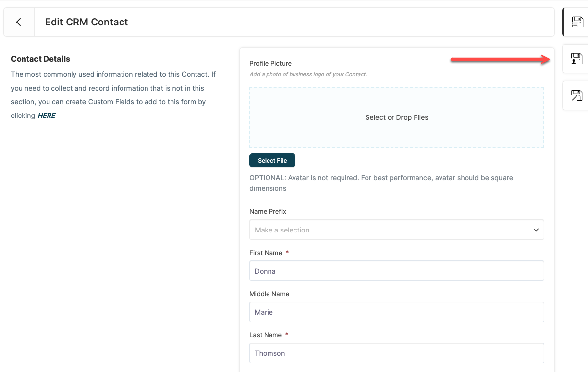Focus the Middle Name field containing Marie

tap(397, 312)
